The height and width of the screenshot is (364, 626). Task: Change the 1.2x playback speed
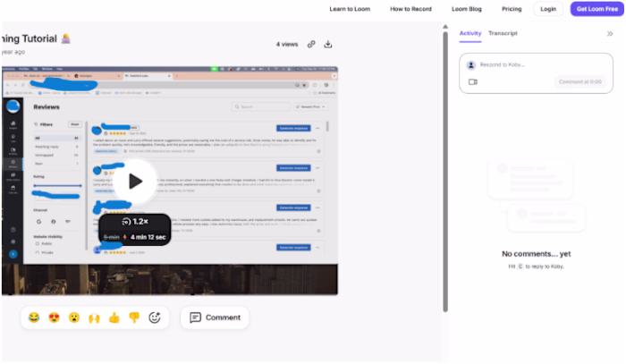(x=135, y=222)
